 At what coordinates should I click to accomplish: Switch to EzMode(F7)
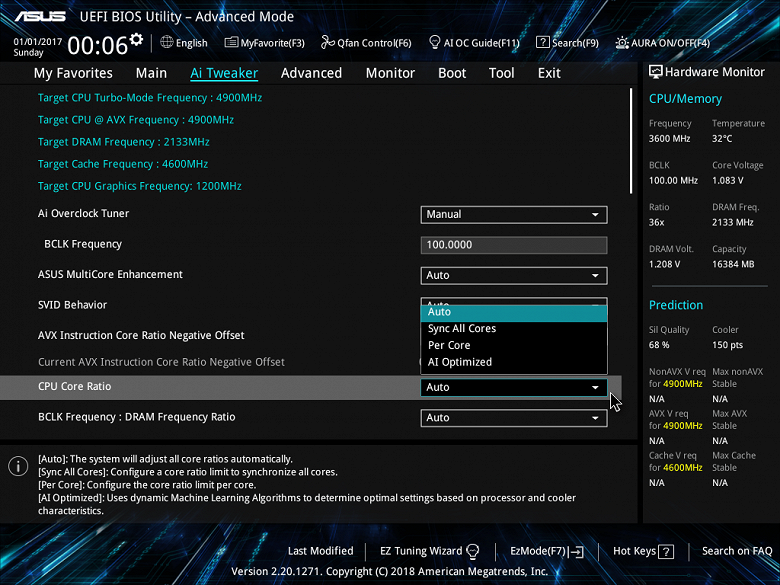click(x=547, y=551)
